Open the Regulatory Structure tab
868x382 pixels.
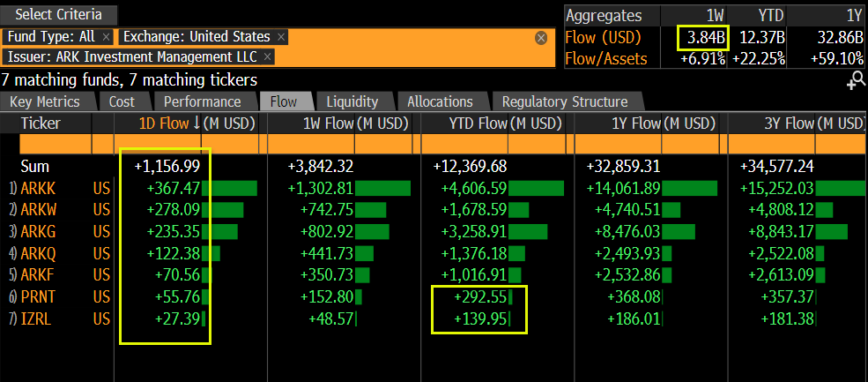[565, 101]
